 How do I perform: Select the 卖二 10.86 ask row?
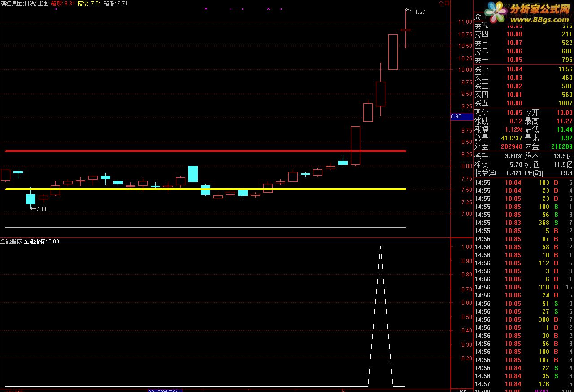coord(523,51)
